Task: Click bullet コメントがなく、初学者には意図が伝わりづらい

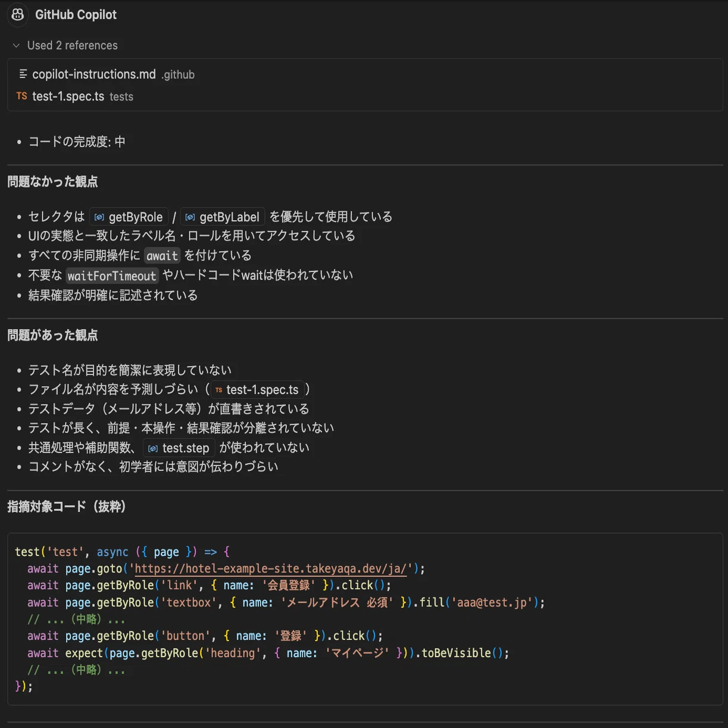Action: [x=153, y=467]
